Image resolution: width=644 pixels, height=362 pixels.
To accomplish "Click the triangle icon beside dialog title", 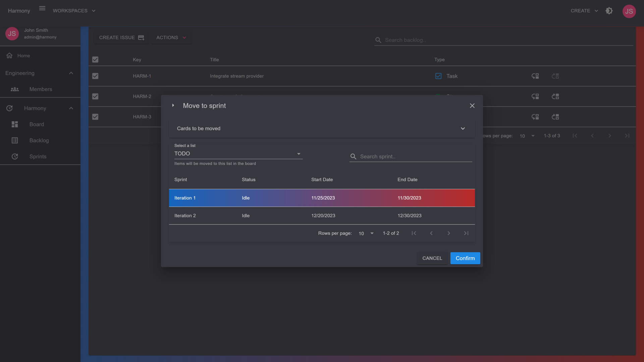I will (x=173, y=106).
